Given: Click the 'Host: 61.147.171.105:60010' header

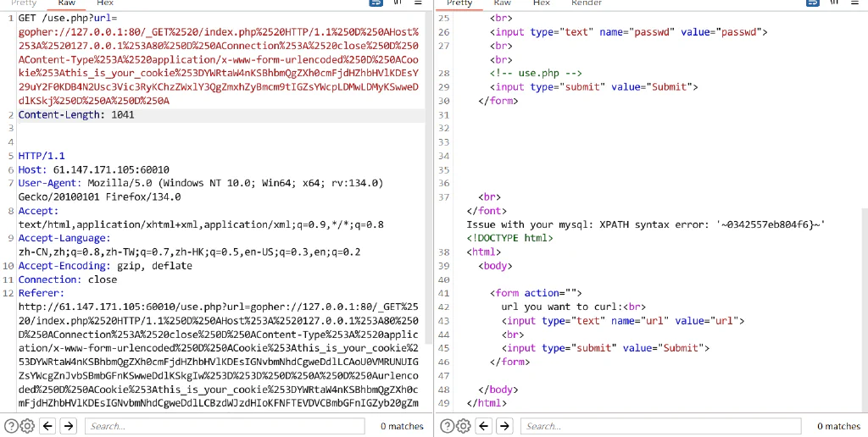Looking at the screenshot, I should click(x=93, y=170).
